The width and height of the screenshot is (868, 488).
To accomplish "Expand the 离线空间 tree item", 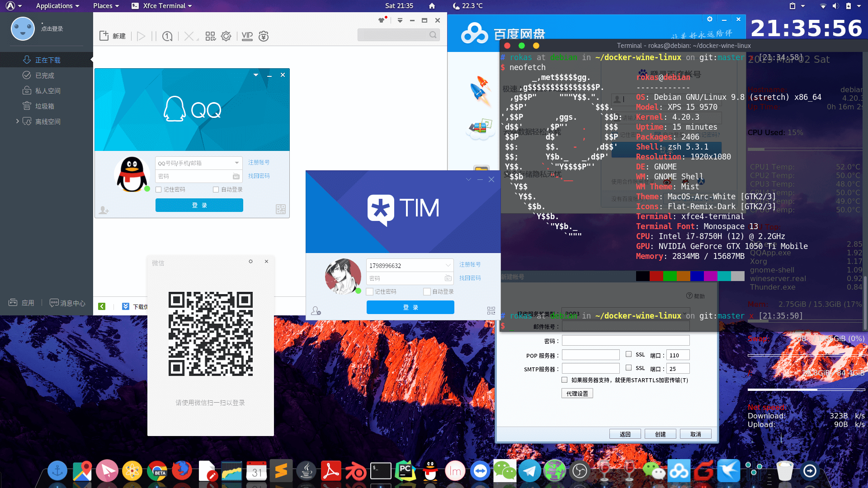I will coord(17,121).
